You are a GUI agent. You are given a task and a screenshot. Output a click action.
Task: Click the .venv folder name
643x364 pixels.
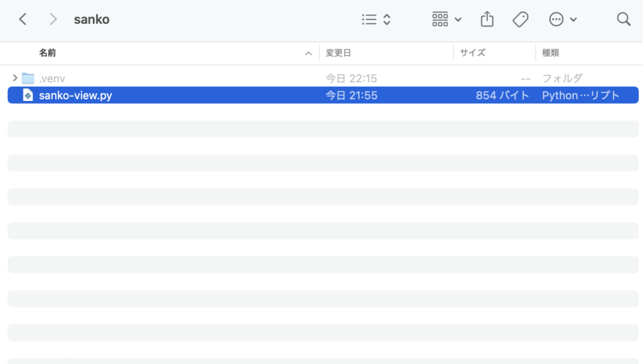coord(52,78)
